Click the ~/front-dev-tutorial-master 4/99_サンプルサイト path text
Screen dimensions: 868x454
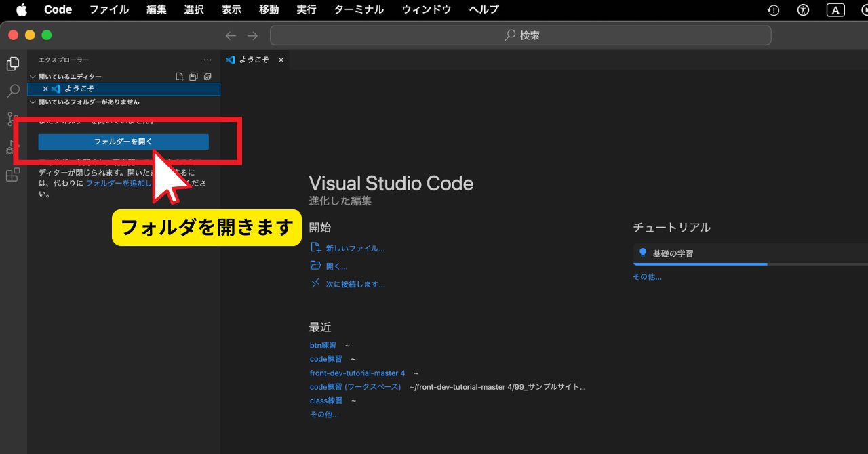(498, 387)
